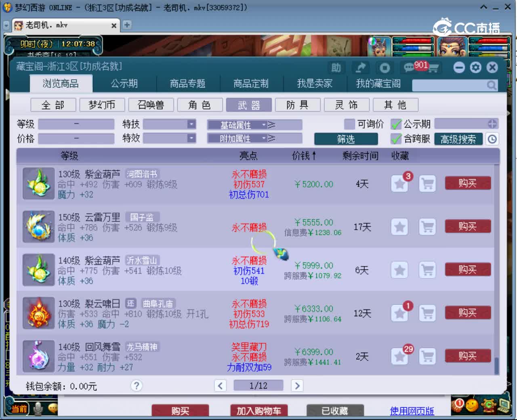This screenshot has height=420, width=517.
Task: Click the search magnifier icon
Action: click(491, 85)
